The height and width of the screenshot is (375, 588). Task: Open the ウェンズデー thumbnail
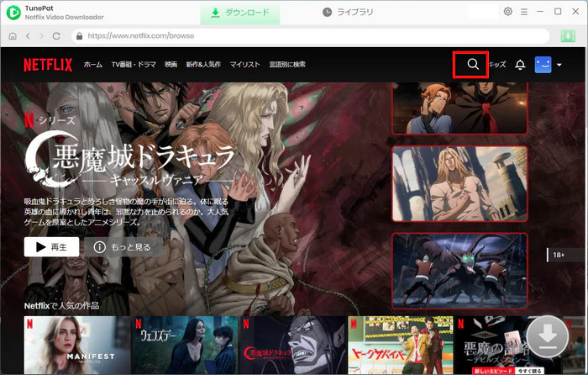pyautogui.click(x=186, y=345)
